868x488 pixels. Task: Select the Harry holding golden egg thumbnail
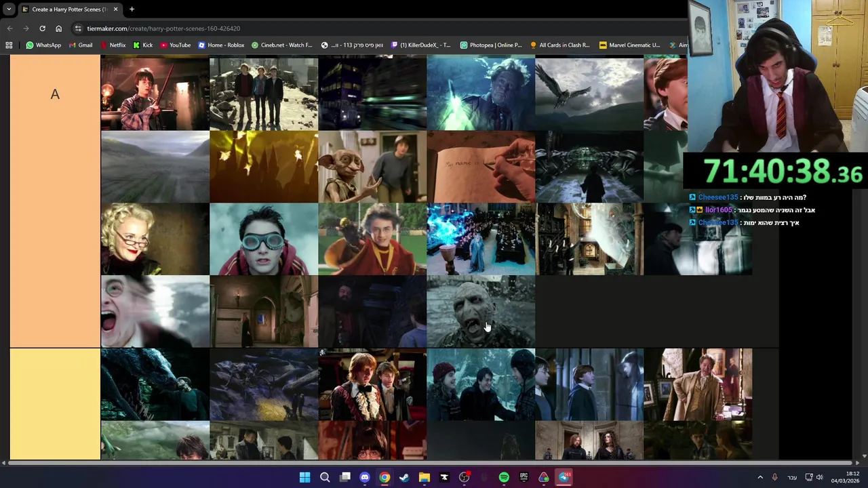point(372,239)
